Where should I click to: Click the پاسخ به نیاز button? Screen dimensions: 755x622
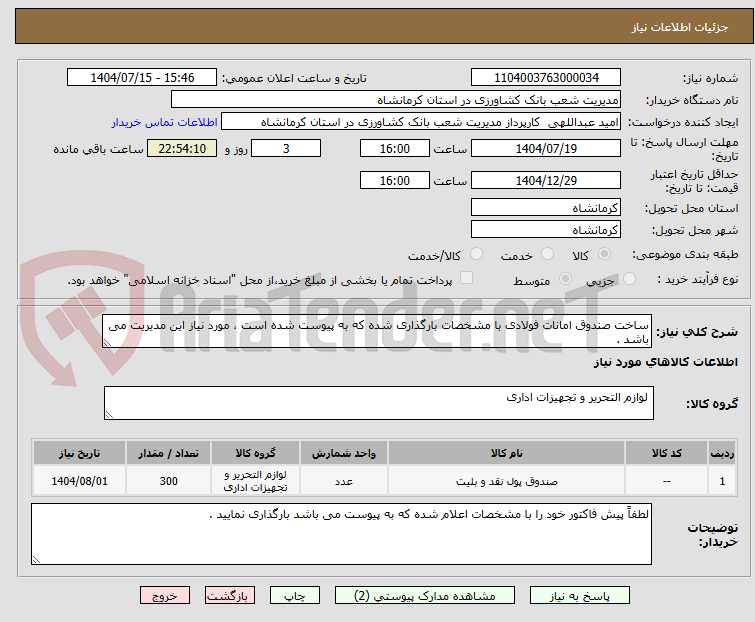(x=580, y=596)
